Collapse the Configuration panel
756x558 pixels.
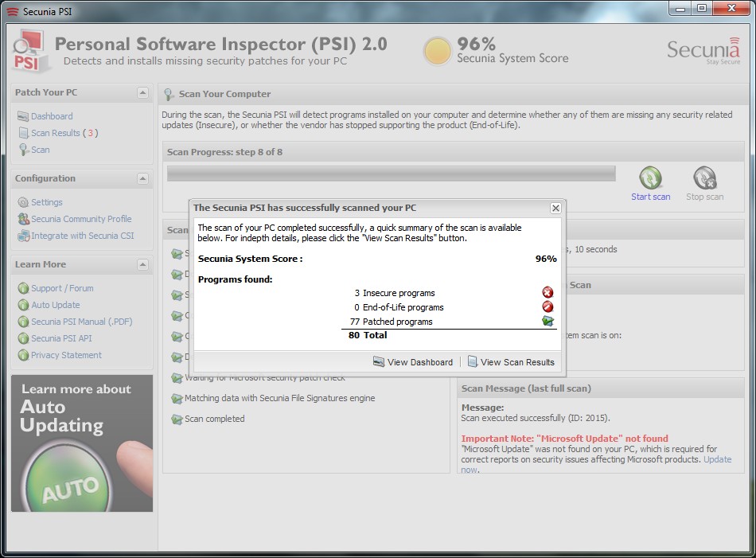142,179
